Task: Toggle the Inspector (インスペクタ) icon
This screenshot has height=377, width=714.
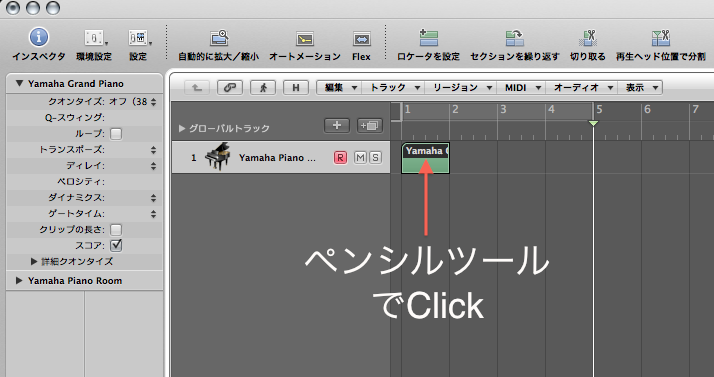Action: [39, 37]
